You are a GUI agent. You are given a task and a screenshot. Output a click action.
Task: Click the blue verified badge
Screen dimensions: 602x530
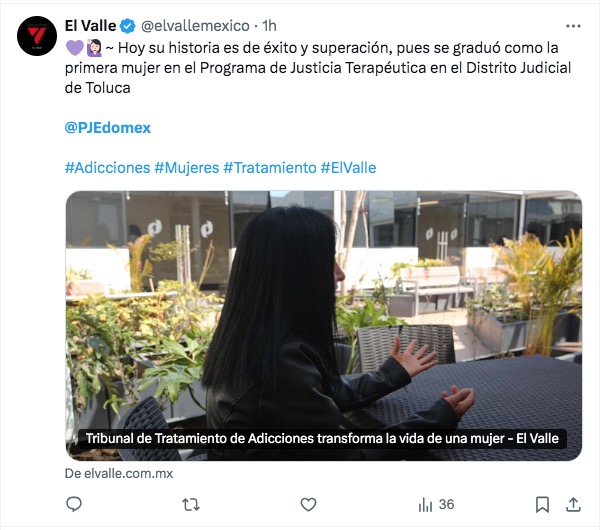[127, 26]
